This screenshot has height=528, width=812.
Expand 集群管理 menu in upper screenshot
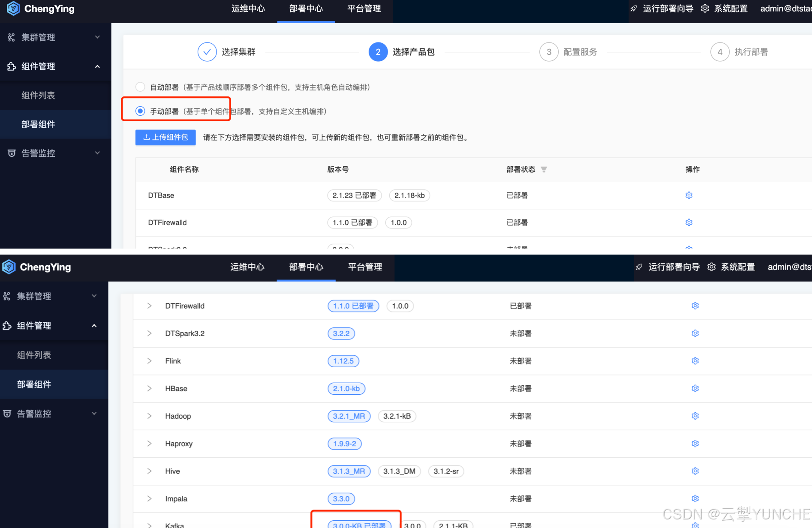[x=56, y=37]
